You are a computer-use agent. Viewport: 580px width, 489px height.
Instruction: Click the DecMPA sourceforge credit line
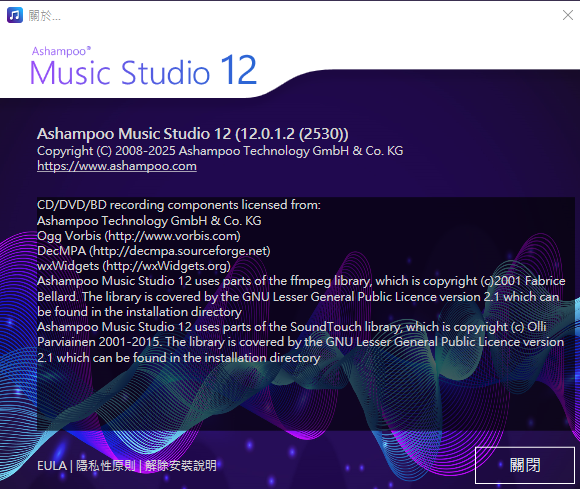(x=154, y=251)
